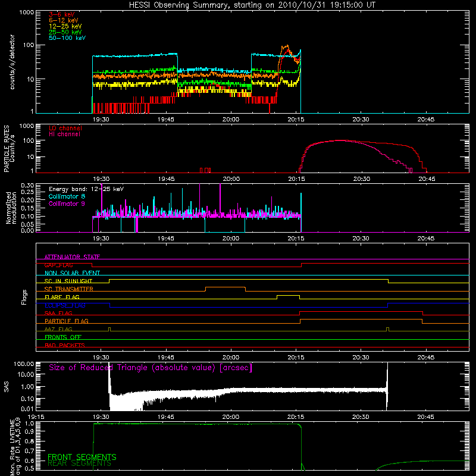476x476 pixels.
Task: Click the LO channel legend label
Action: click(x=65, y=128)
